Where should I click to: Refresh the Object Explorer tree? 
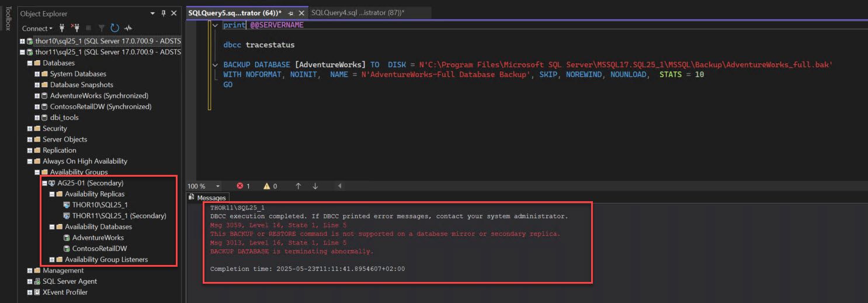[x=114, y=27]
